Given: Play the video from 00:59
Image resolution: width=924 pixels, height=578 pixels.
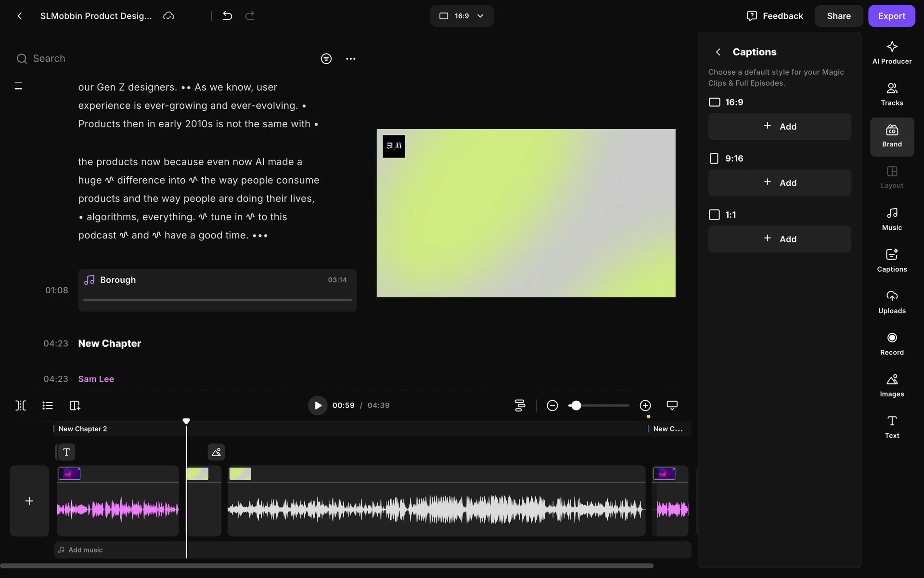Looking at the screenshot, I should click(x=318, y=406).
